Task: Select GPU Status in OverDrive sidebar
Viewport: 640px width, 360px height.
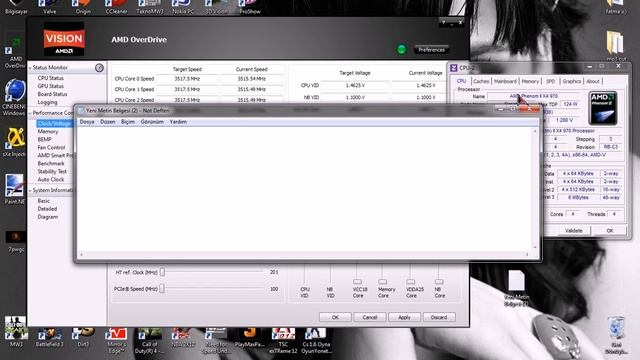Action: coord(51,86)
